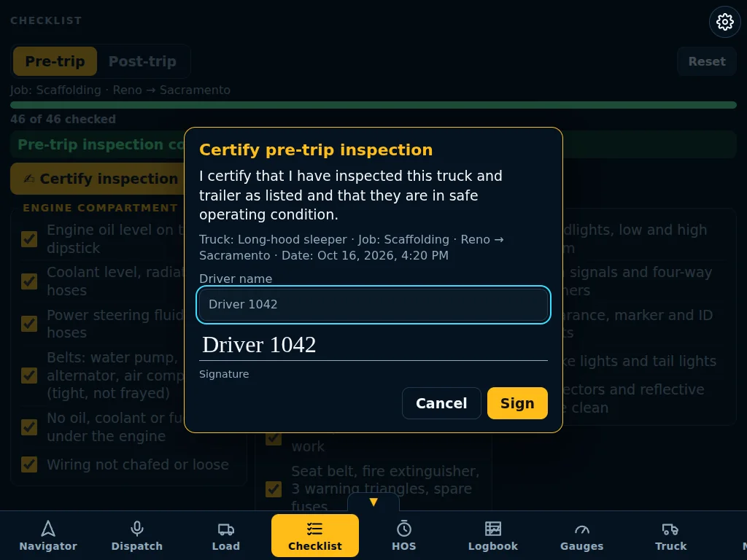Cancel the certification dialog

point(441,403)
